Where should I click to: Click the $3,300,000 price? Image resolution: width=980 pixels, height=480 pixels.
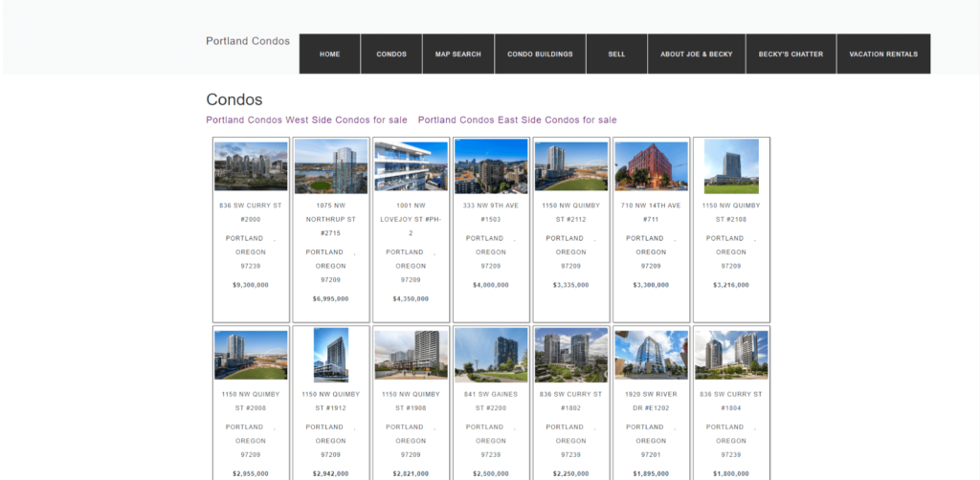pos(651,285)
